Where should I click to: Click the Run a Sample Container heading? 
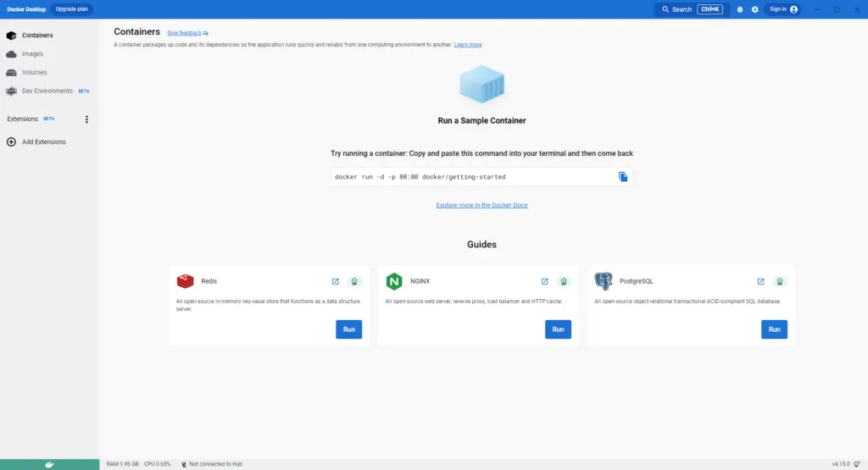[481, 120]
